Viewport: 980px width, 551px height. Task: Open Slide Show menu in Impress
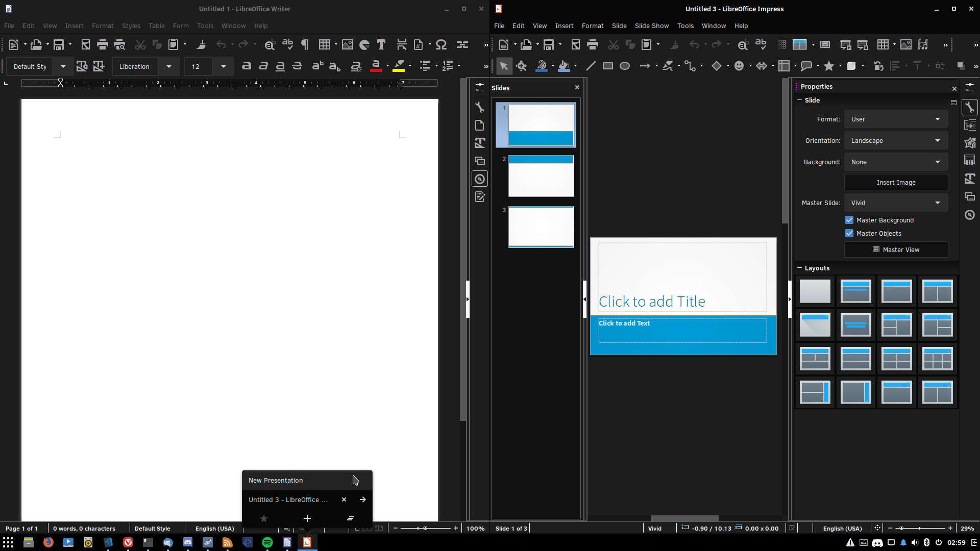(651, 26)
